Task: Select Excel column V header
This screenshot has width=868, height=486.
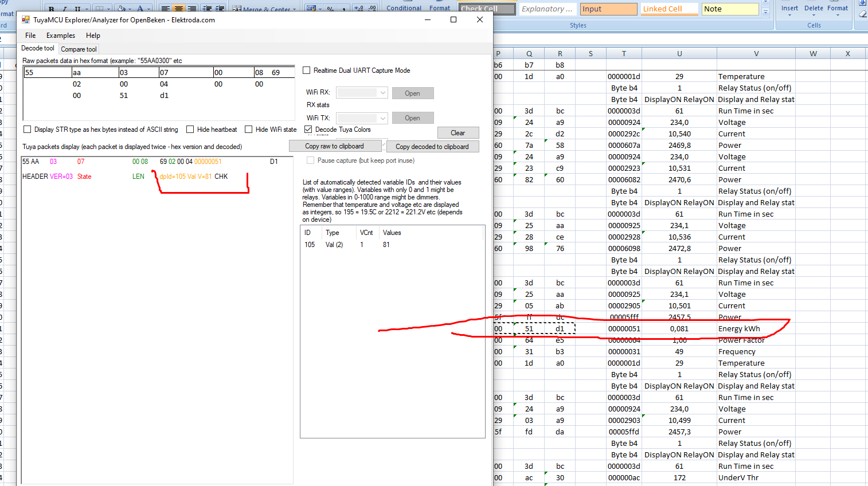Action: pos(756,53)
